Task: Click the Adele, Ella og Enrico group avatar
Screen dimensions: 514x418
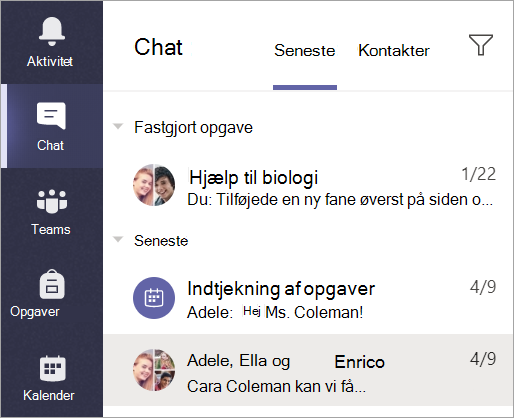Action: click(x=154, y=370)
